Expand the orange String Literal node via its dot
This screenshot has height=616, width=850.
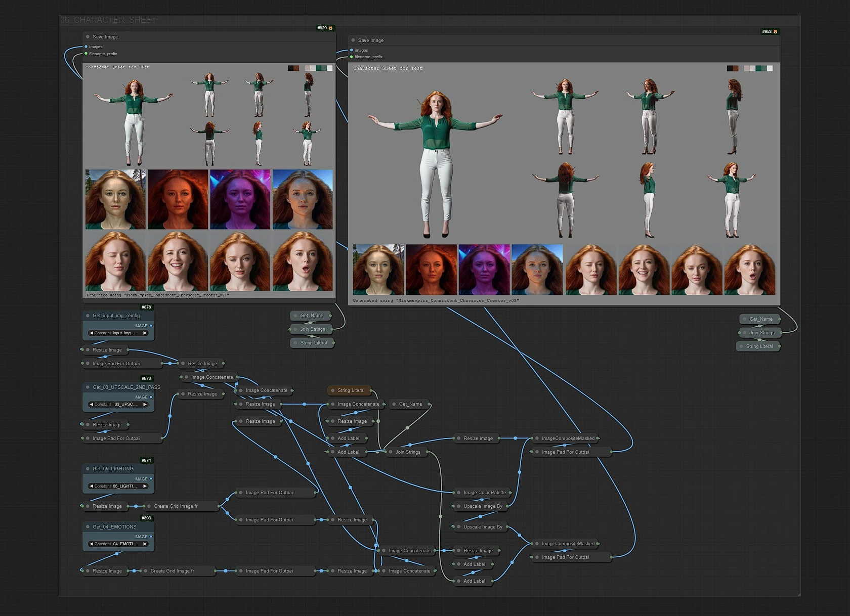pos(332,390)
